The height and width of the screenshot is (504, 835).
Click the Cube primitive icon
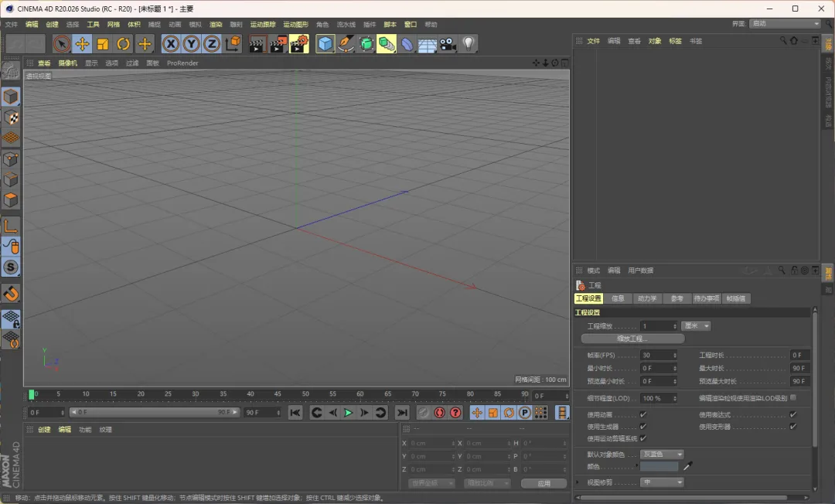(325, 44)
